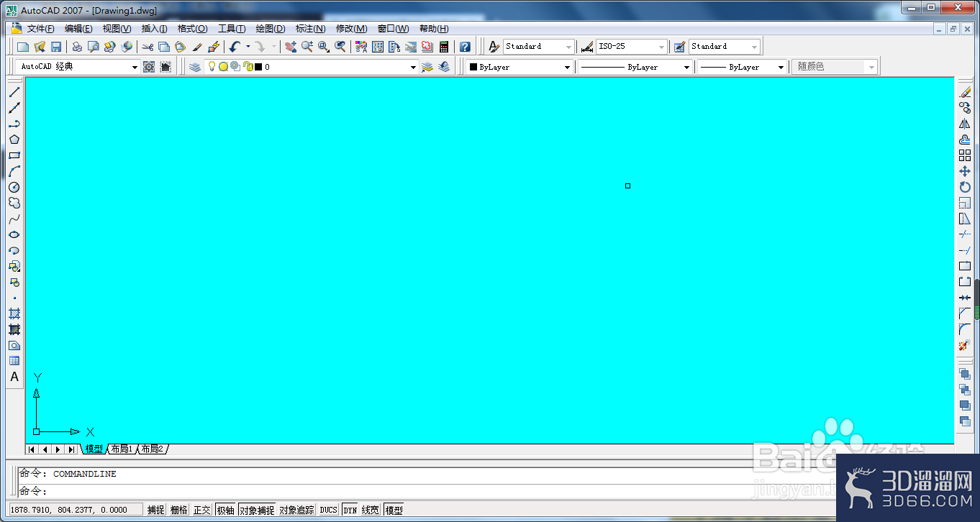This screenshot has width=980, height=522.
Task: Select the Line tool in draw toolbar
Action: tap(14, 92)
